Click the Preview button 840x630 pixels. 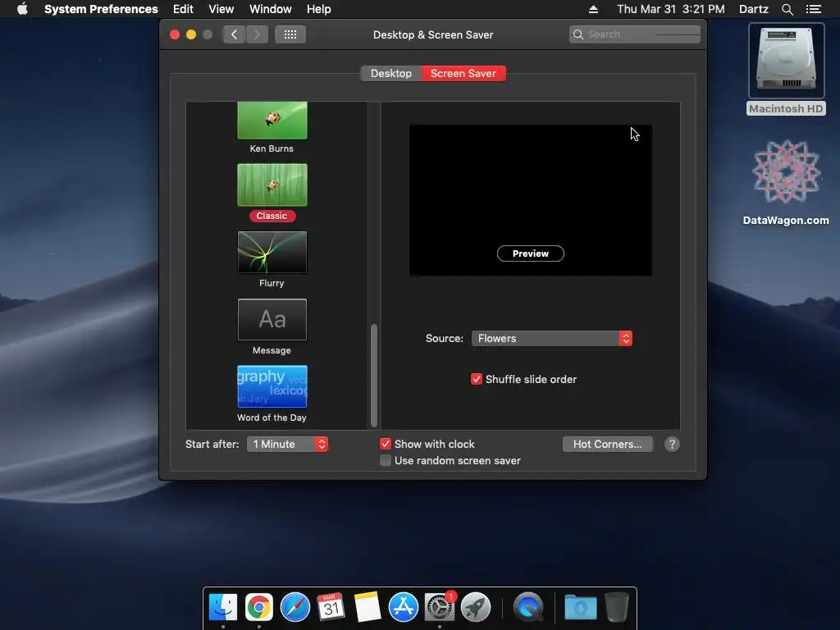tap(531, 253)
